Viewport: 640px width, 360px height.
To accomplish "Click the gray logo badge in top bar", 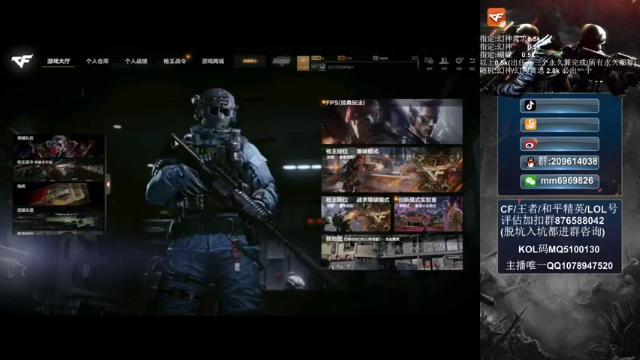I will pyautogui.click(x=281, y=61).
